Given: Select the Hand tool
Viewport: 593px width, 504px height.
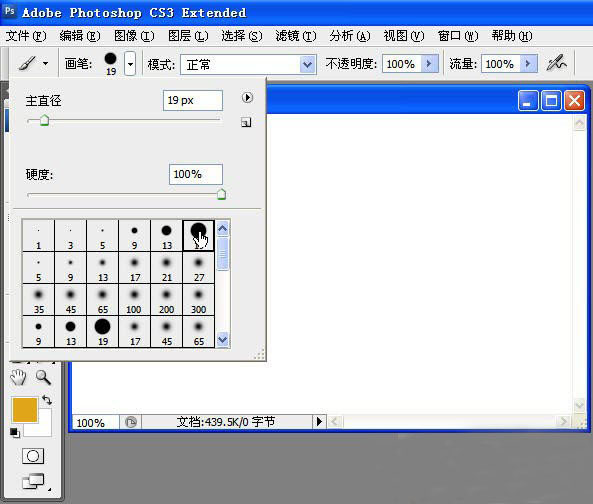Looking at the screenshot, I should pos(18,377).
